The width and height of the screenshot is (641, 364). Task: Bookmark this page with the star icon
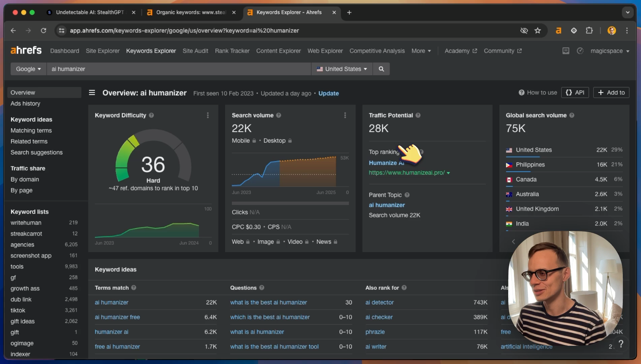click(538, 31)
